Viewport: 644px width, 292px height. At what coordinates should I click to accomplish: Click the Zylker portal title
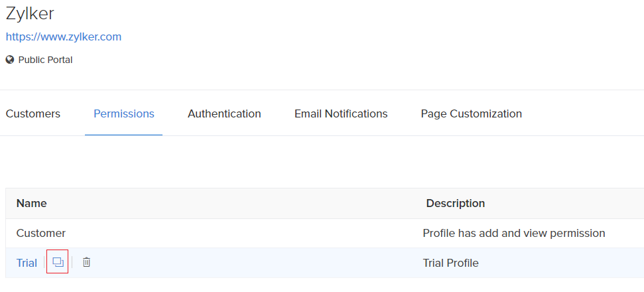coord(30,13)
